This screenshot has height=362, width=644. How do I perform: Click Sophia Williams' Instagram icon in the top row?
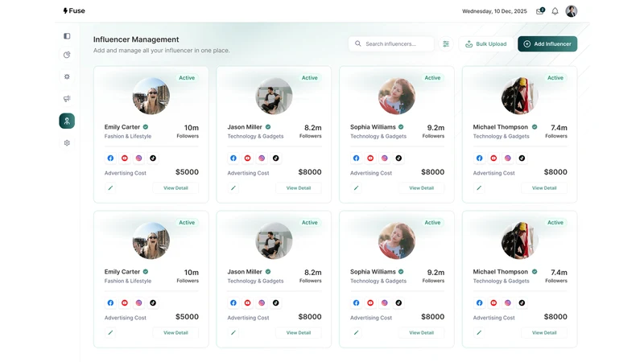point(385,158)
